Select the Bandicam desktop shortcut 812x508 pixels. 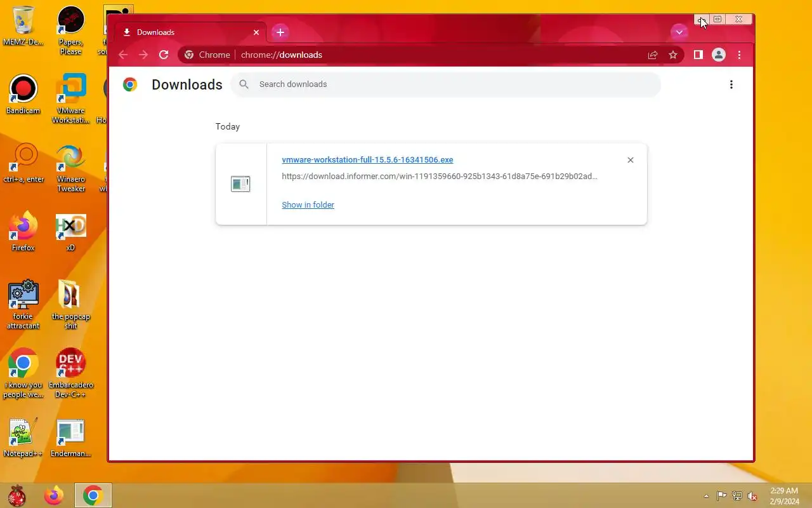23,95
